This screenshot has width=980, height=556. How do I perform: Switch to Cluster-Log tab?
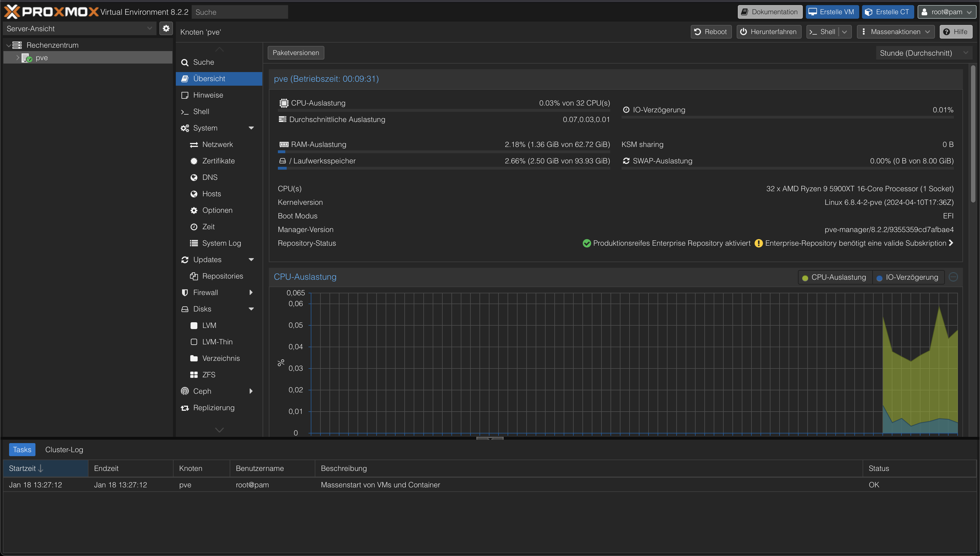click(x=64, y=449)
